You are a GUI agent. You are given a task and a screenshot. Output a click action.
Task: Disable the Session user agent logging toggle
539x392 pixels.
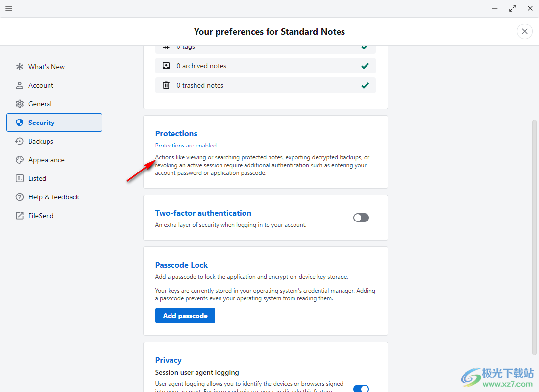coord(361,389)
